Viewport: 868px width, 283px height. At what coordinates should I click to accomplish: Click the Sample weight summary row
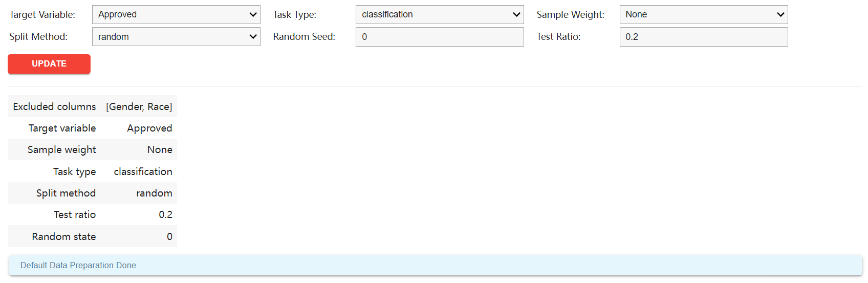point(92,149)
